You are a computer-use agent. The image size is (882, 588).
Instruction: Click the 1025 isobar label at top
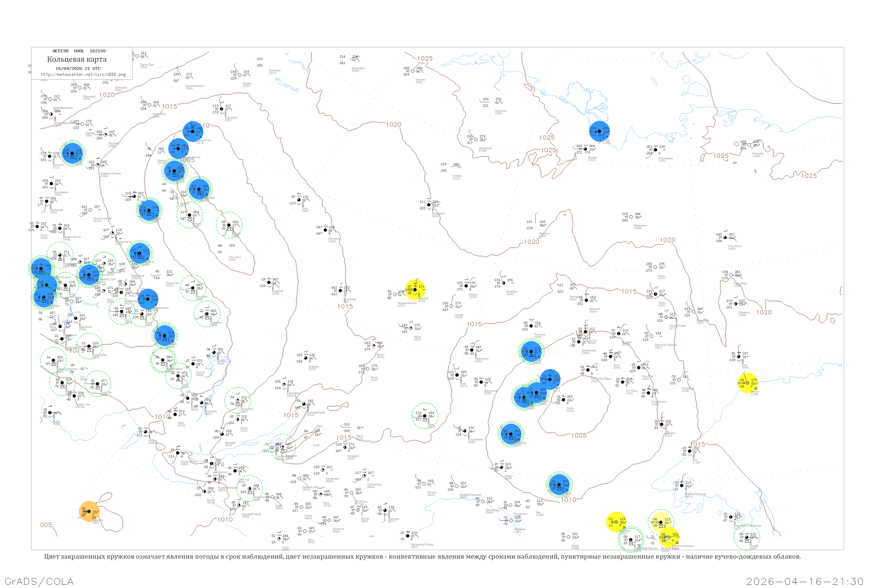click(x=425, y=59)
